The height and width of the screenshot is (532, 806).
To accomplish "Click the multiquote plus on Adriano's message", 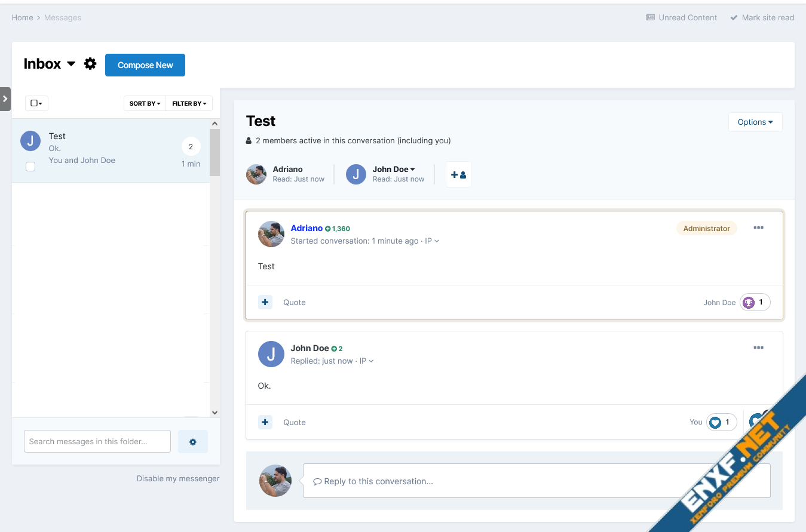I will pyautogui.click(x=265, y=302).
